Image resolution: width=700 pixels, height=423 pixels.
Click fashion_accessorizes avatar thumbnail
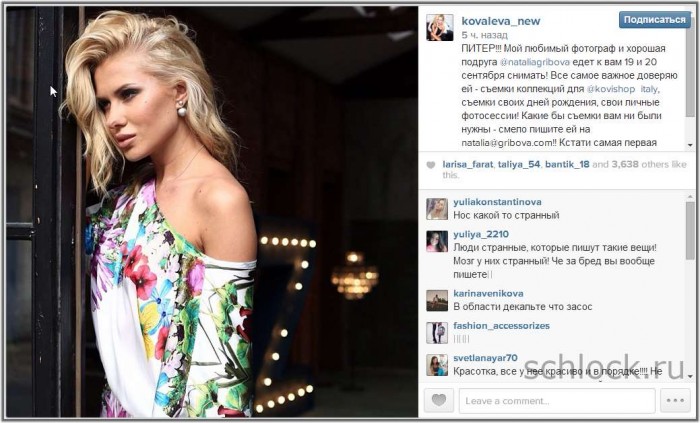coord(437,333)
